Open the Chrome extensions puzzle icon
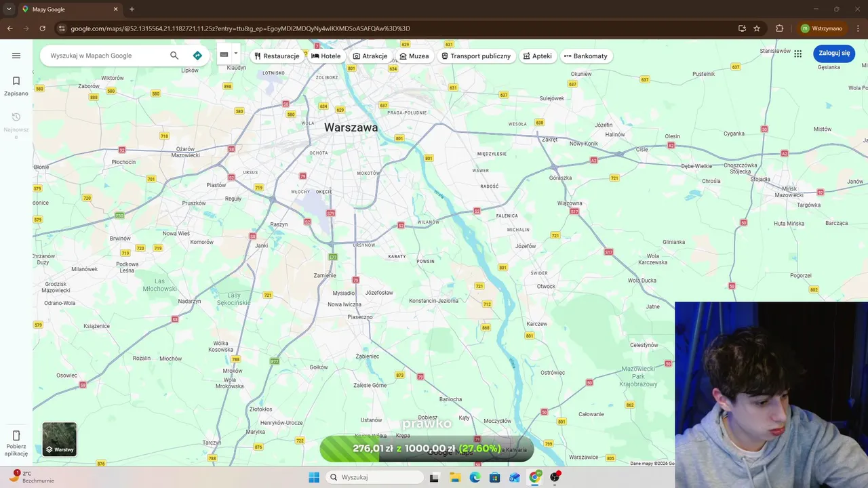868x488 pixels. pos(779,28)
